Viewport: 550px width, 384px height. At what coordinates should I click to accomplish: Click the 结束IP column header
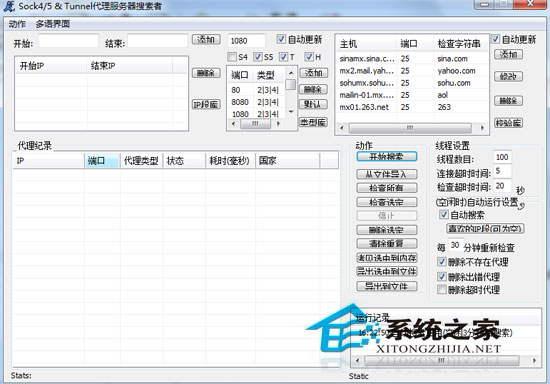[x=129, y=66]
